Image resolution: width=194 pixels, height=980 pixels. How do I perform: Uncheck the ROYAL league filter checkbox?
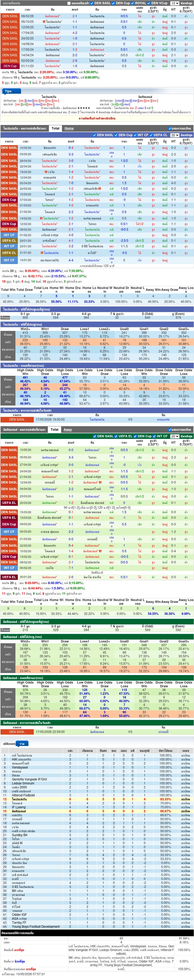pos(133,3)
